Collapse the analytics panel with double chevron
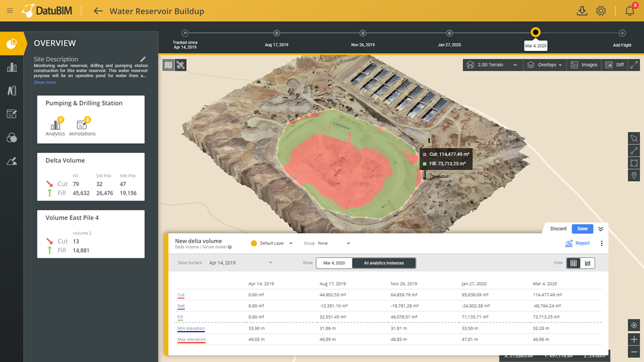 tap(601, 229)
